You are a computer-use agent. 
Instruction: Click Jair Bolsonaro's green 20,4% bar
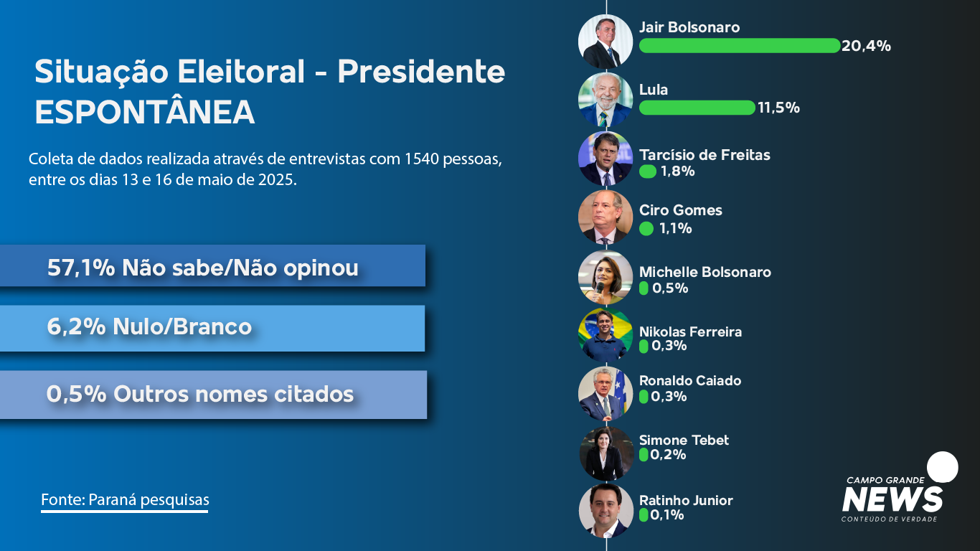(739, 46)
